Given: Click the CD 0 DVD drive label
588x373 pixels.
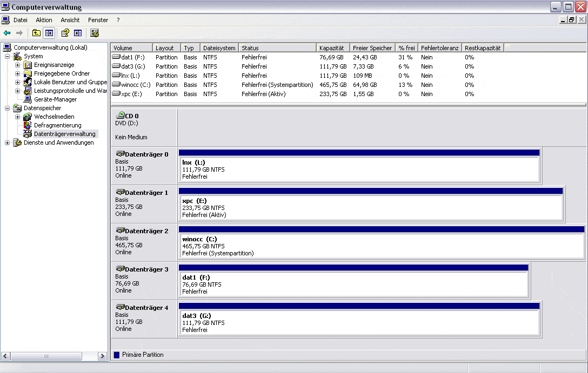Looking at the screenshot, I should (131, 116).
